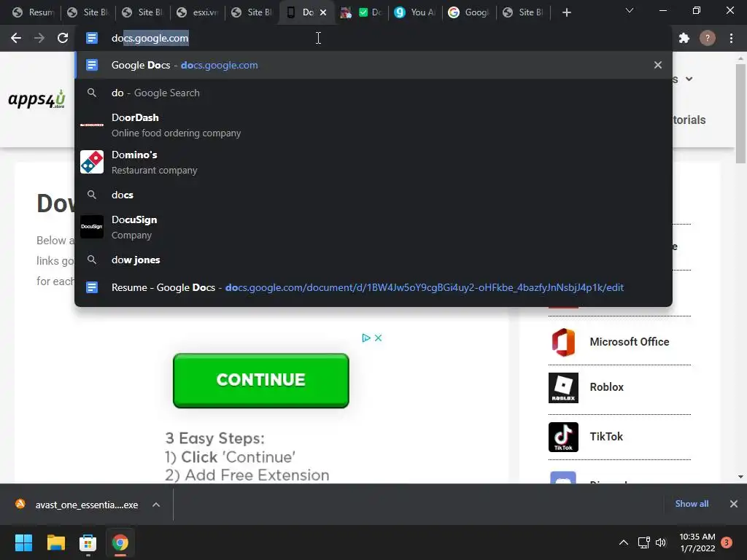Viewport: 747px width, 560px height.
Task: Switch to the last Site Bl tab
Action: click(x=524, y=12)
